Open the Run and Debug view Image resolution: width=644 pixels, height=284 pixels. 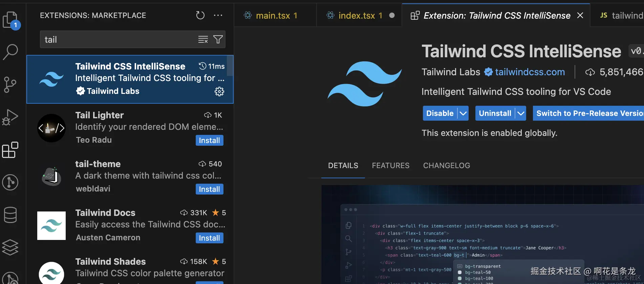coord(10,117)
